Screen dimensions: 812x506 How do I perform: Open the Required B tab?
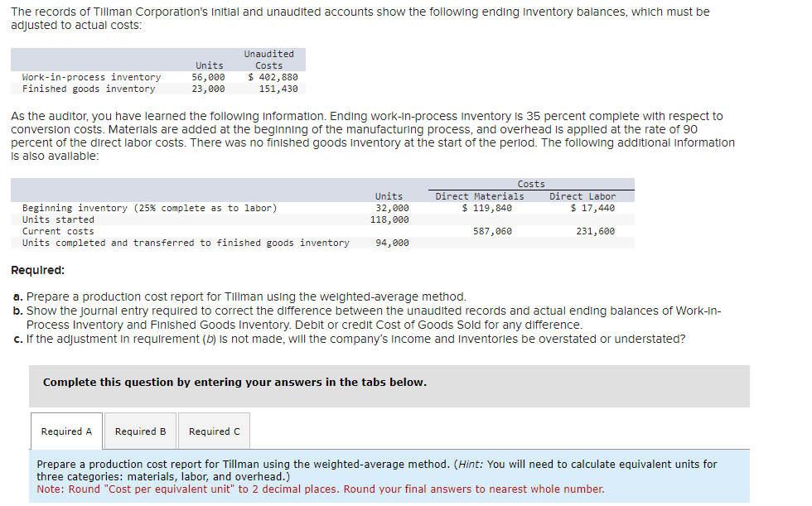[140, 431]
